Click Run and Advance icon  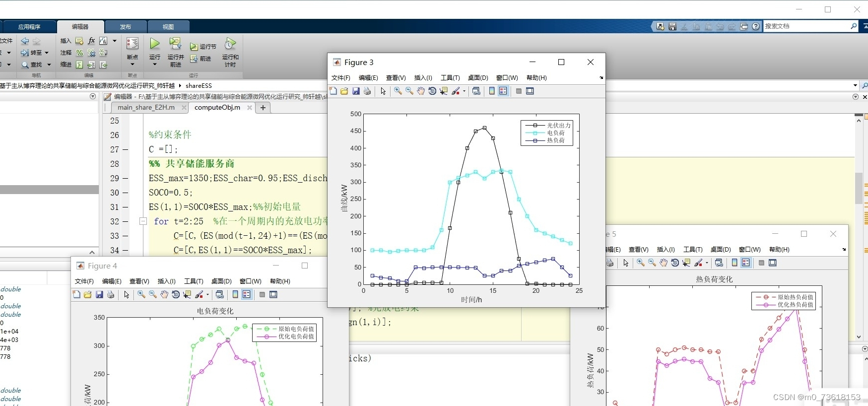pos(175,44)
